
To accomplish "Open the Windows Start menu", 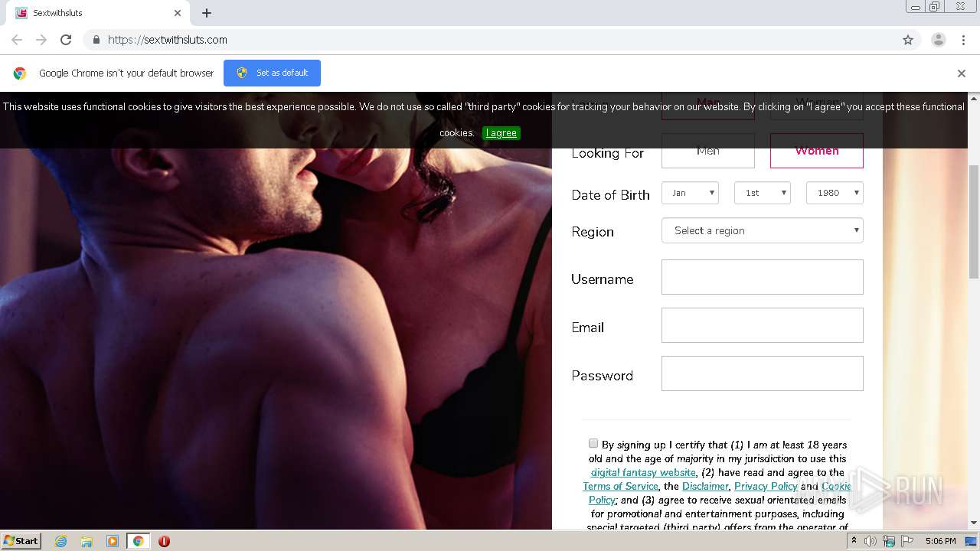I will point(21,540).
